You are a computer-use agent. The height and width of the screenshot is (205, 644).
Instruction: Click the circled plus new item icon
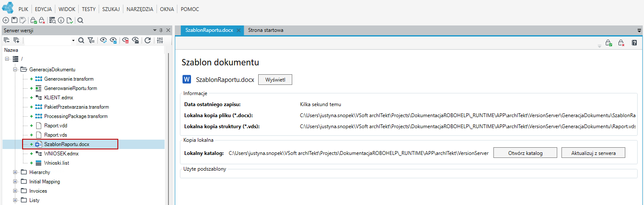(x=6, y=20)
